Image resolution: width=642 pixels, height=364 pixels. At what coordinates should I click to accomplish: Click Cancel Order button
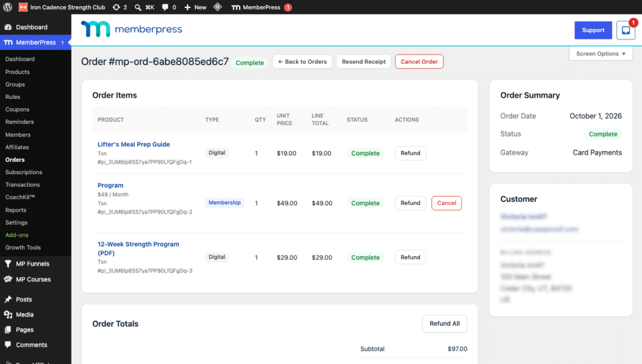click(419, 62)
